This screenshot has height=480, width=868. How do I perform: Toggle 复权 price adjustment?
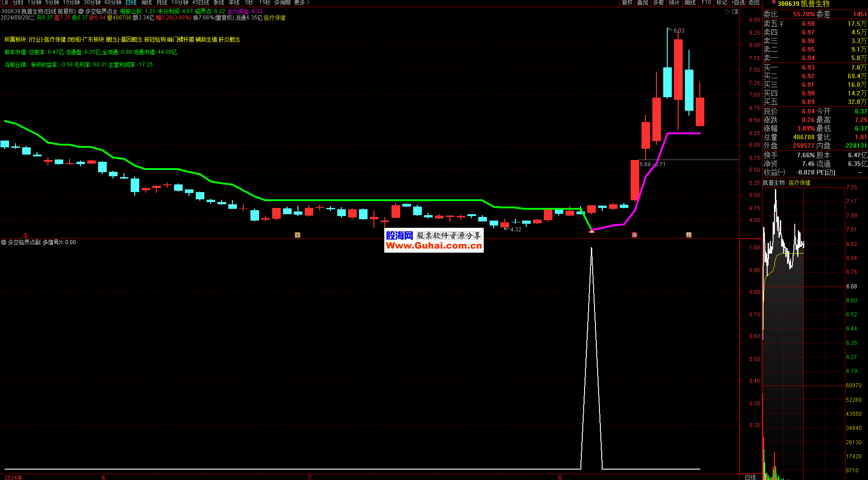click(627, 3)
